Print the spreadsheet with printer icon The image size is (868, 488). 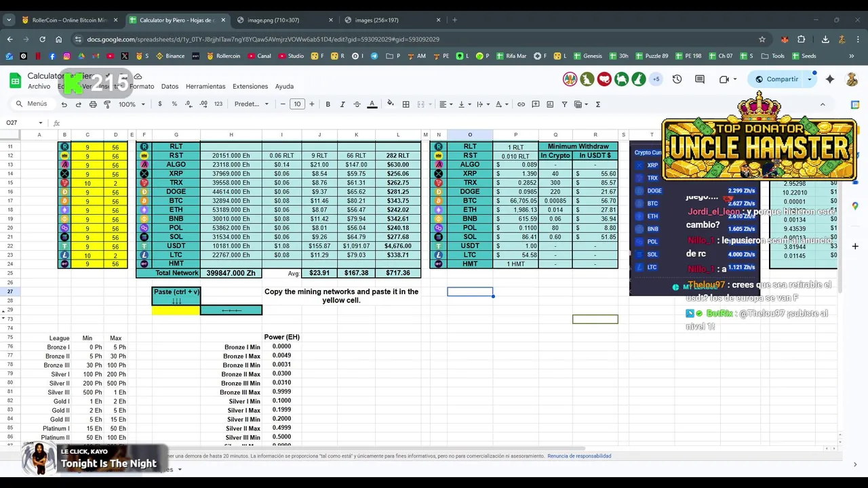[x=93, y=104]
